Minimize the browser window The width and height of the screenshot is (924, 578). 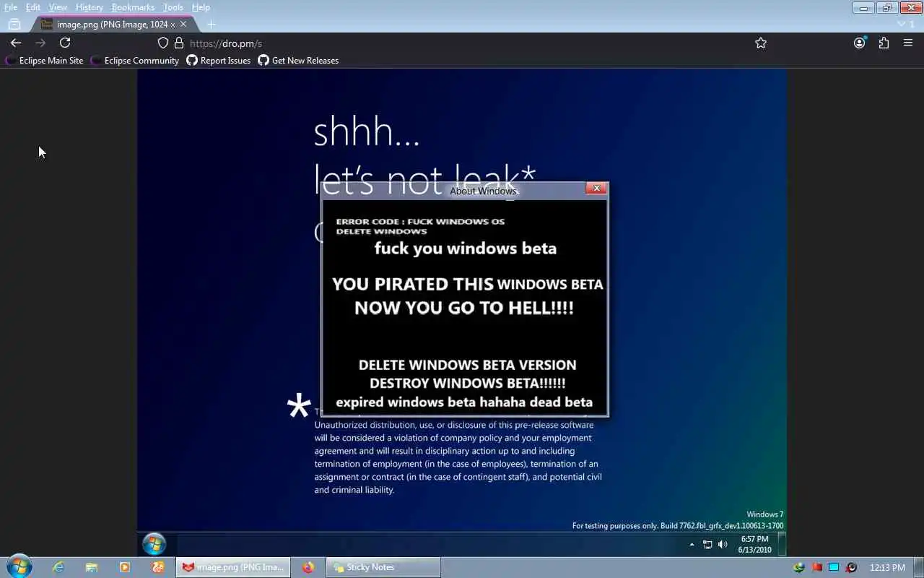pos(863,7)
